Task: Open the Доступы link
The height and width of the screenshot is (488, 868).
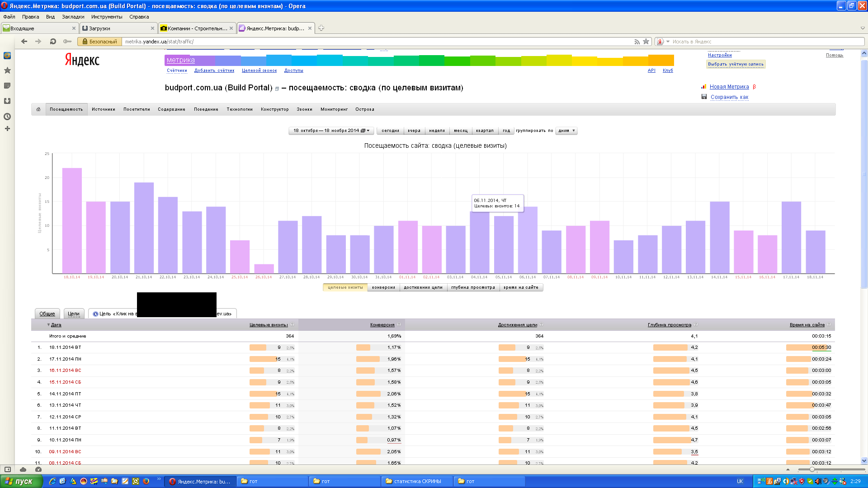Action: coord(294,70)
